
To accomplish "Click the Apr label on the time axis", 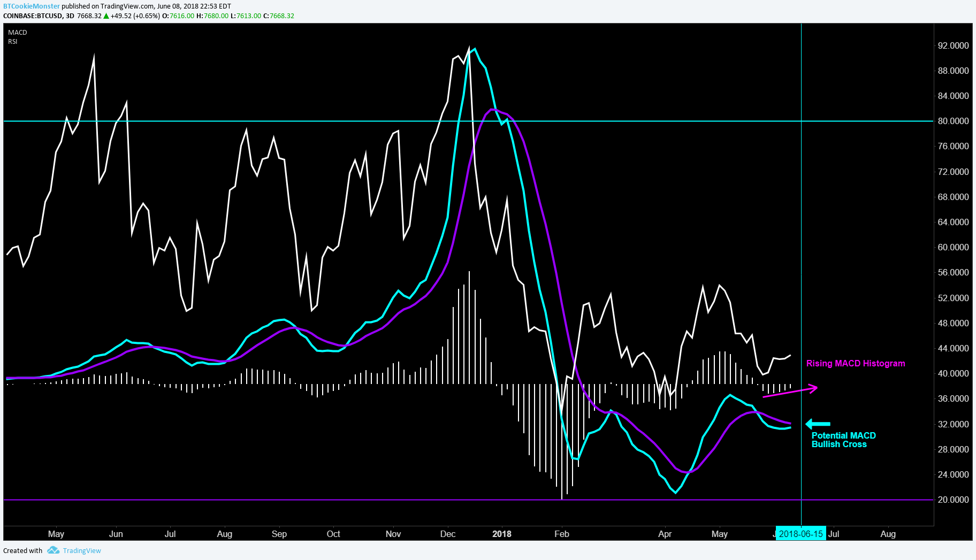I will click(x=665, y=534).
